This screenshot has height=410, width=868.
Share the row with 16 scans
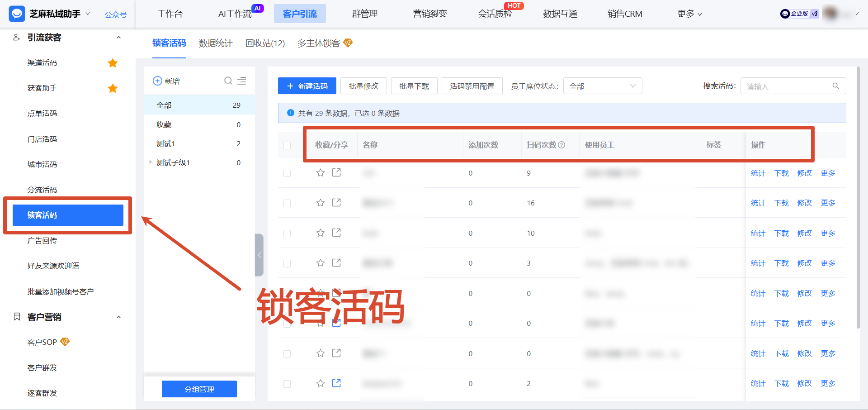pyautogui.click(x=336, y=202)
